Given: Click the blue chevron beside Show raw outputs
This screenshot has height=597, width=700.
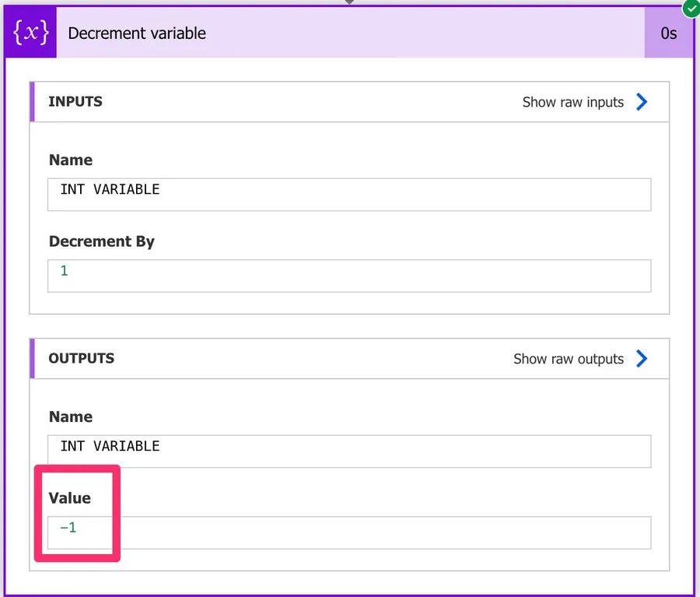Looking at the screenshot, I should pyautogui.click(x=642, y=359).
